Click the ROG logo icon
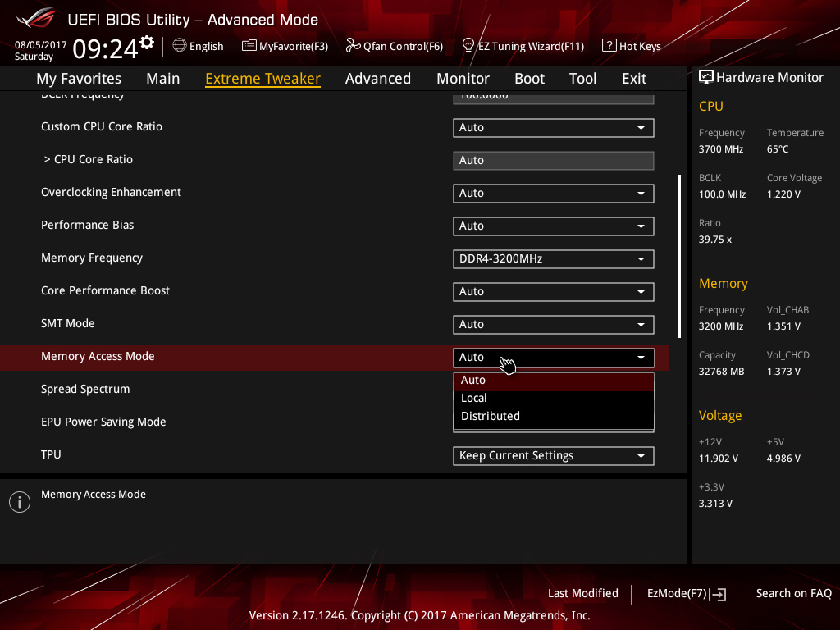840x630 pixels. pos(36,18)
